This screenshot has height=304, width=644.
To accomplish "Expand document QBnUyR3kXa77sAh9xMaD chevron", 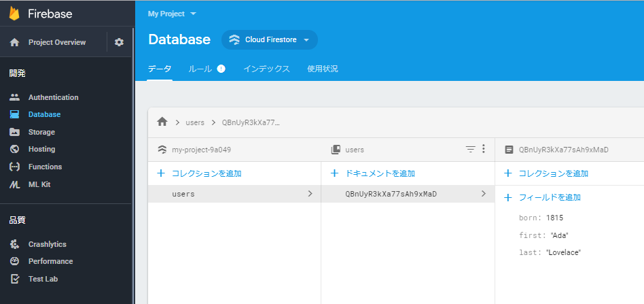I will [484, 194].
